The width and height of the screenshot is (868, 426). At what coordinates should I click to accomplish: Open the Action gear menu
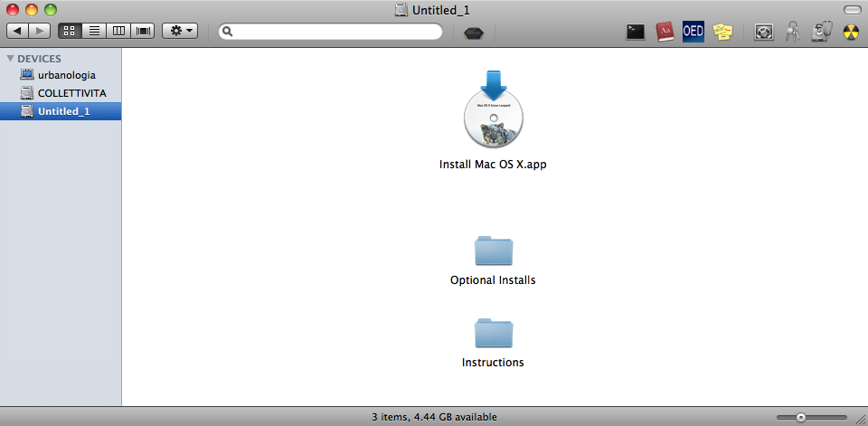tap(180, 31)
